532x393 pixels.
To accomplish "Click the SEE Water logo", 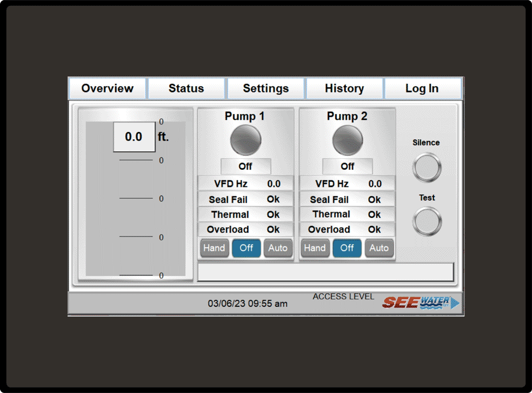I will point(421,302).
